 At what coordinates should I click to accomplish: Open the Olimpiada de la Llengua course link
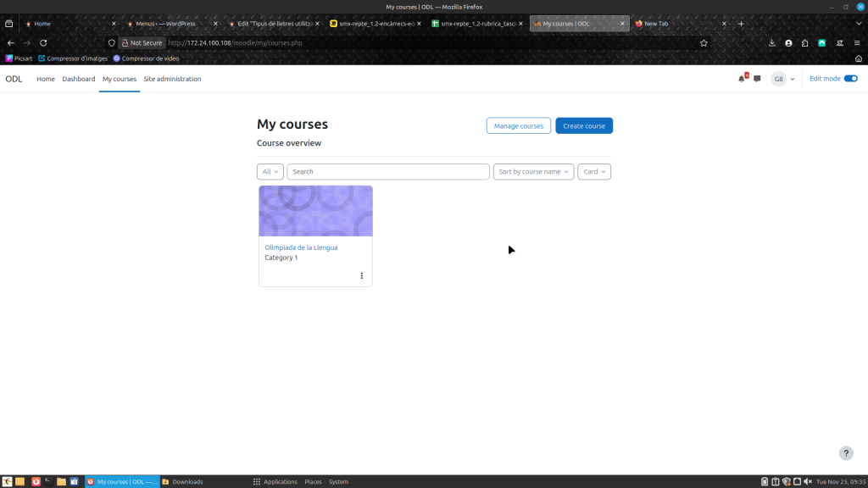click(x=301, y=247)
